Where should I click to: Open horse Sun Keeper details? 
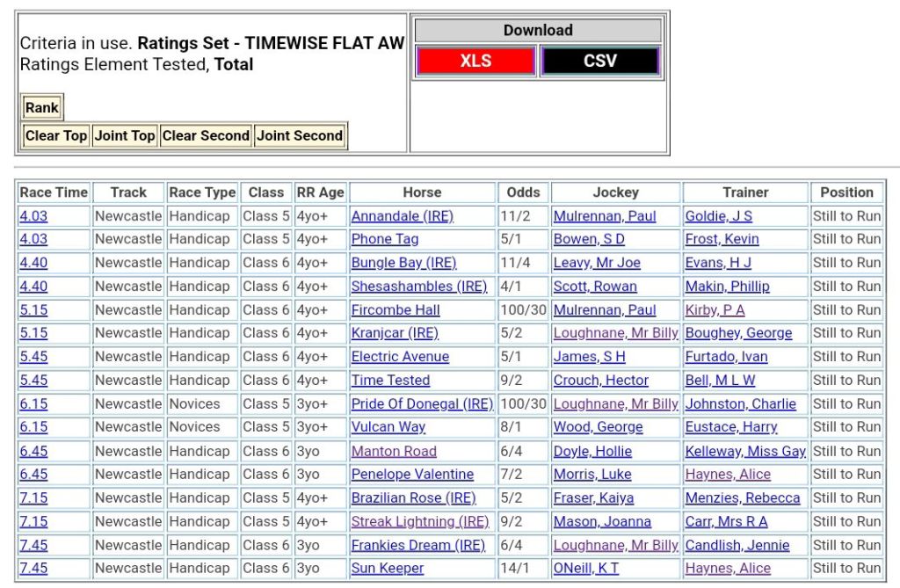point(388,569)
